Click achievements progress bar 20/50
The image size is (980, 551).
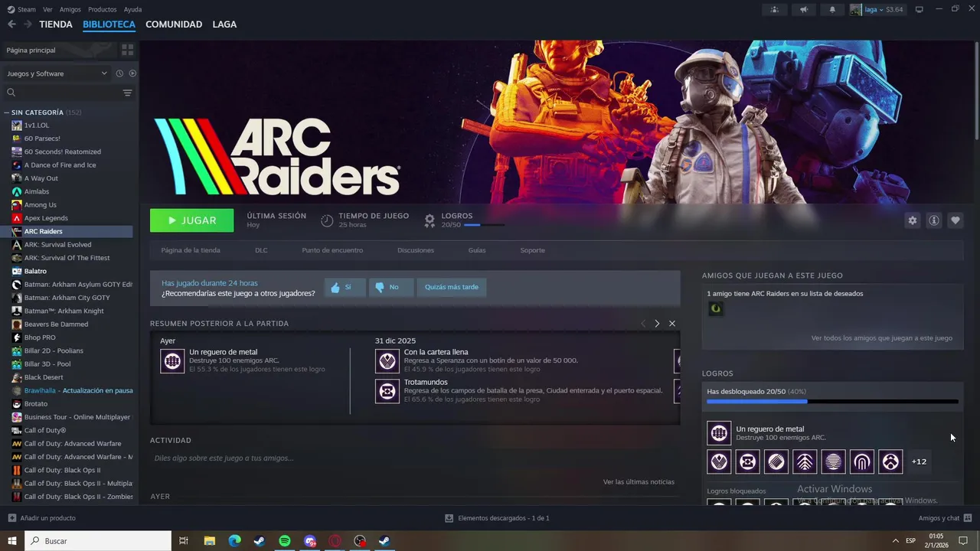point(832,401)
